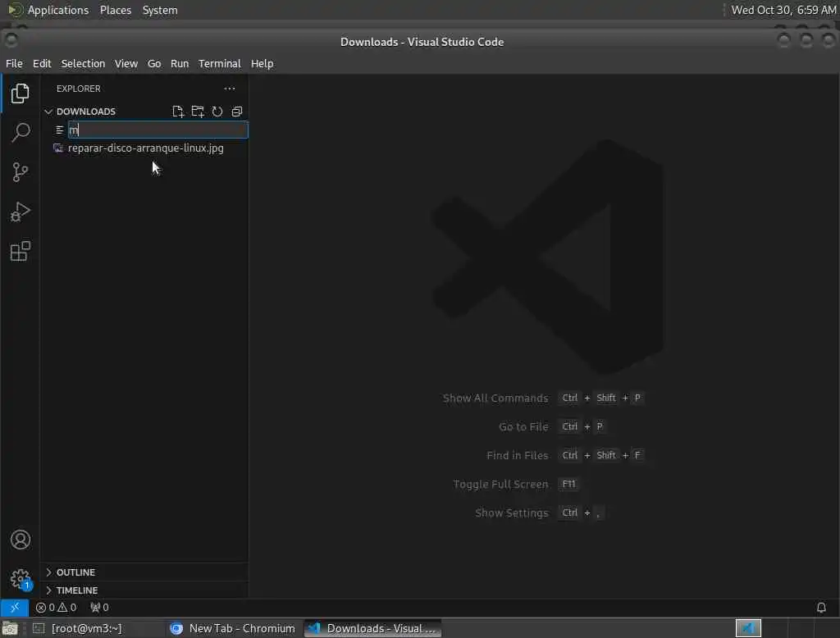
Task: Open the System menu in top panel
Action: (x=160, y=10)
